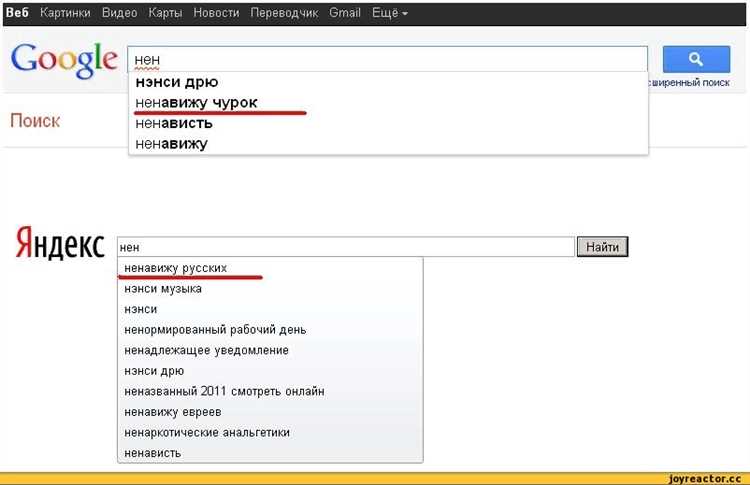Screen dimensions: 750x485
Task: Select Yandex suggestion 'ненормированный рабочий день'
Action: [x=270, y=330]
